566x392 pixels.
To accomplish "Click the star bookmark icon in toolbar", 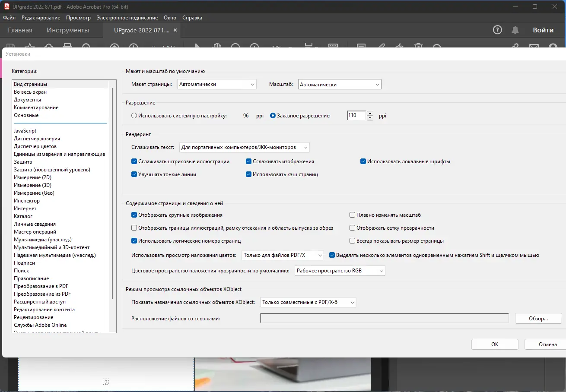I will (29, 46).
